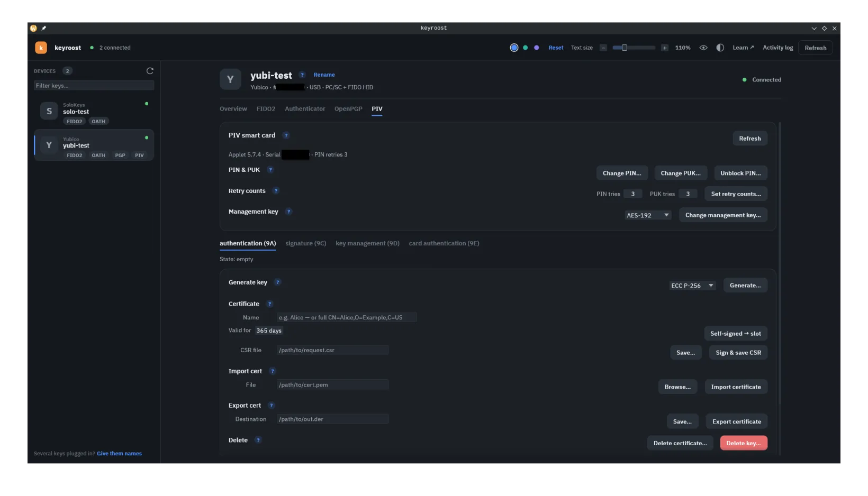Viewport: 868px width, 496px height.
Task: Click the Y avatar icon in sidebar
Action: (49, 145)
